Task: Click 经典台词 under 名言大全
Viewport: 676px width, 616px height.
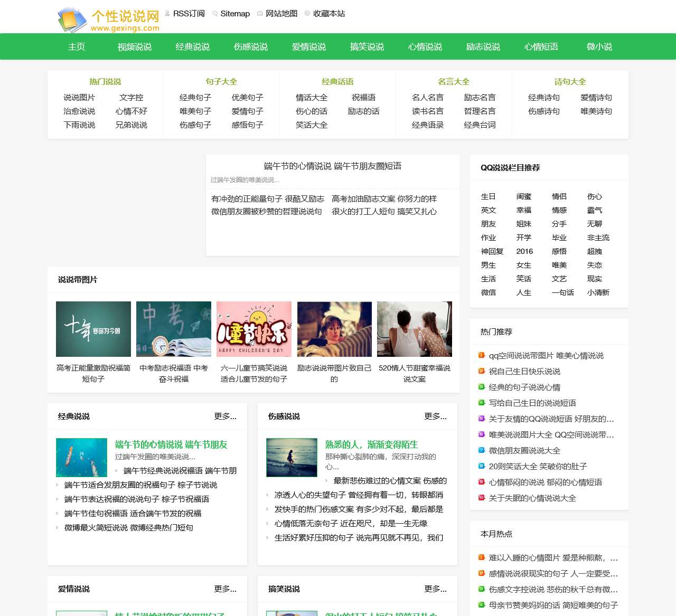Action: pos(480,125)
